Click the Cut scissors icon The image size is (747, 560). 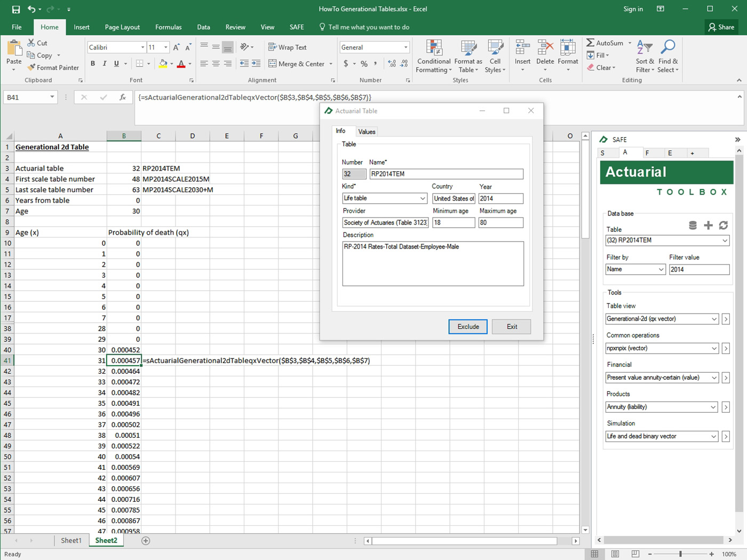pyautogui.click(x=31, y=43)
